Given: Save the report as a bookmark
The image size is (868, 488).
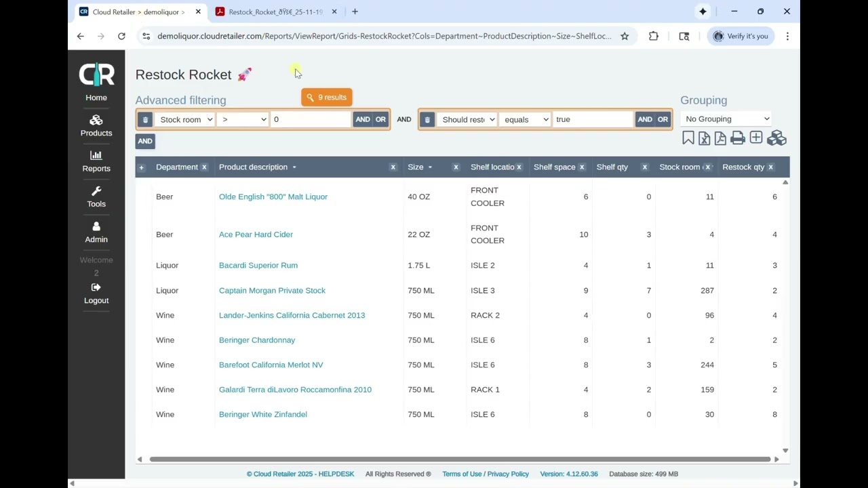Looking at the screenshot, I should pos(688,138).
